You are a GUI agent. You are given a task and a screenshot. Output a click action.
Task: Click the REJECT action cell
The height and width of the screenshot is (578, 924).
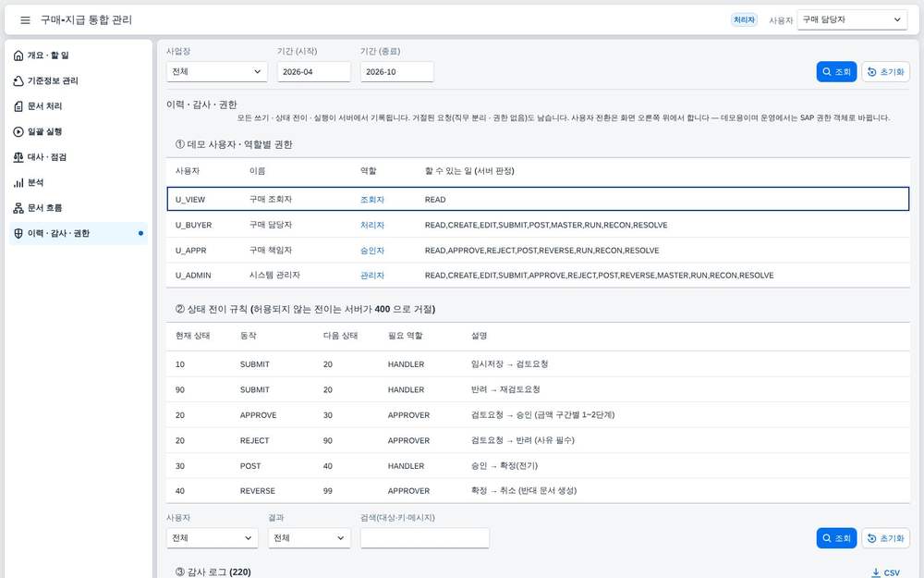pos(255,440)
